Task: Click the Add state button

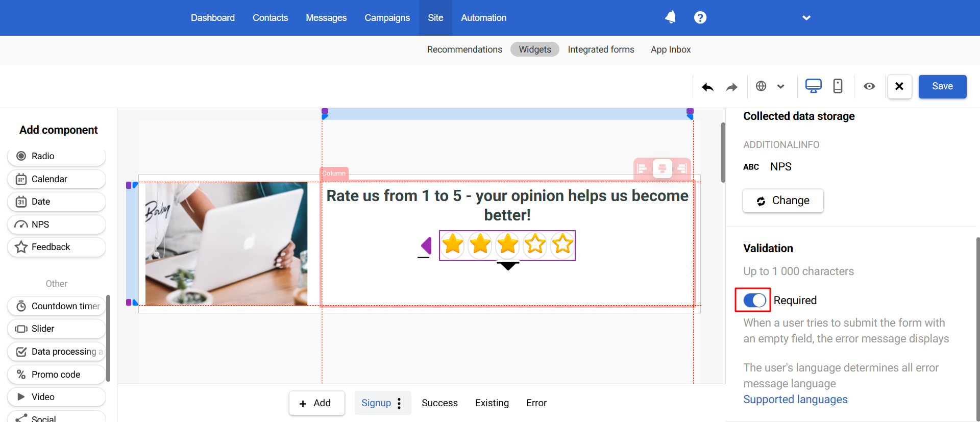Action: (316, 403)
